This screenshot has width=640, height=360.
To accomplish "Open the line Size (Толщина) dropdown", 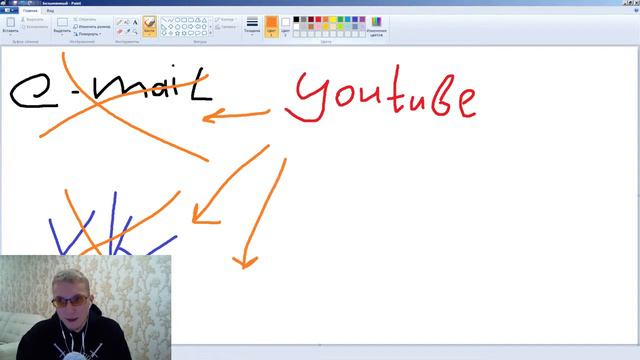I will [x=252, y=27].
